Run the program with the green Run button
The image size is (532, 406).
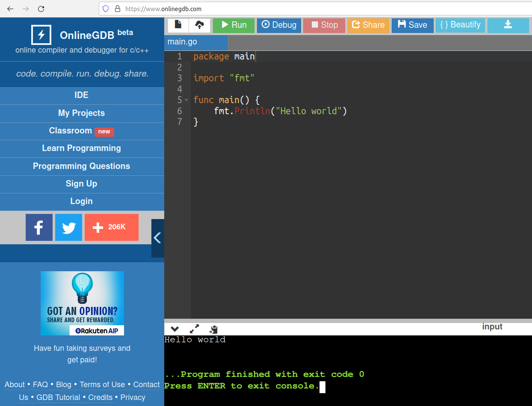(233, 25)
